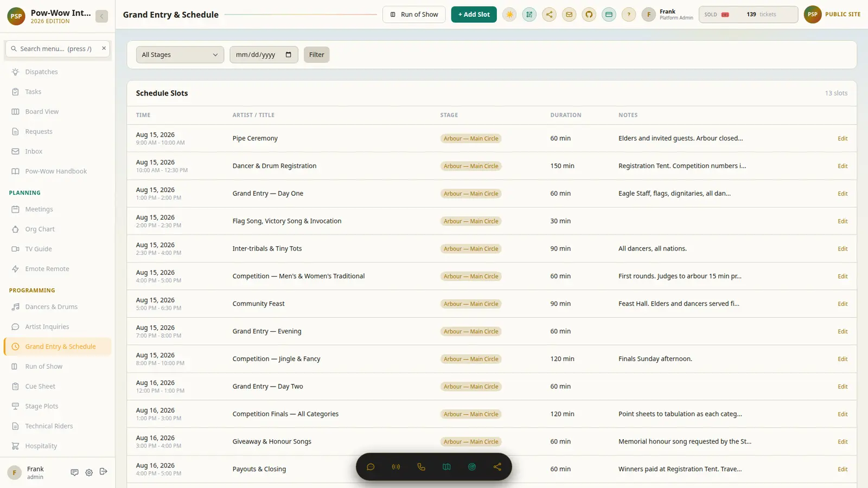Open Stage Plots in sidebar
Image resolution: width=868 pixels, height=488 pixels.
tap(58, 406)
